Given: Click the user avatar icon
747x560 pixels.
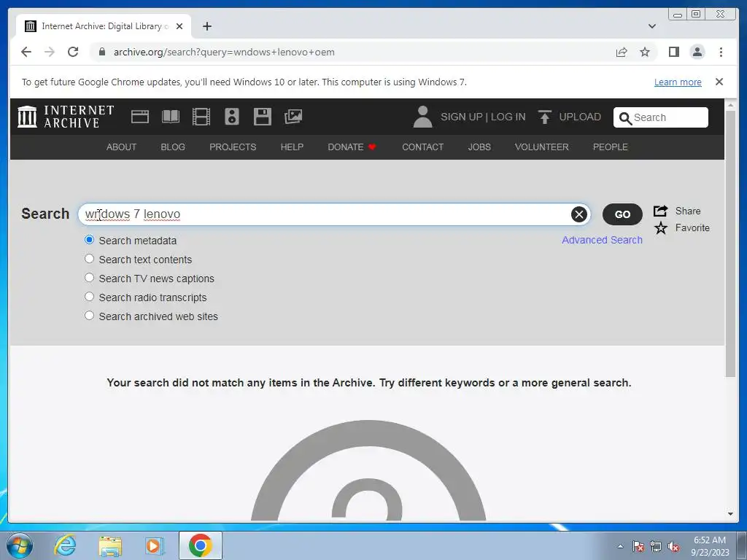Looking at the screenshot, I should [422, 117].
